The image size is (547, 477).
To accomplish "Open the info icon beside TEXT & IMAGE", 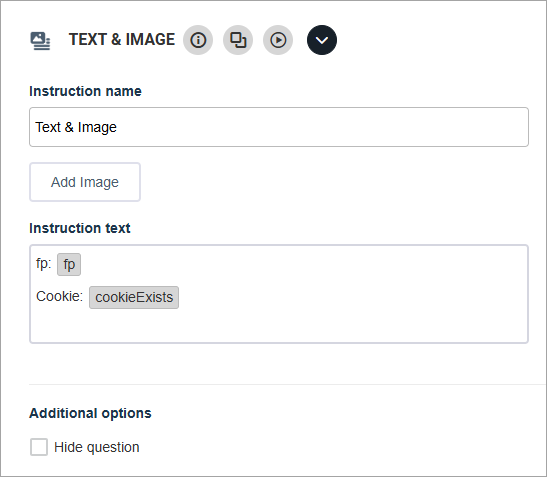I will (x=198, y=40).
